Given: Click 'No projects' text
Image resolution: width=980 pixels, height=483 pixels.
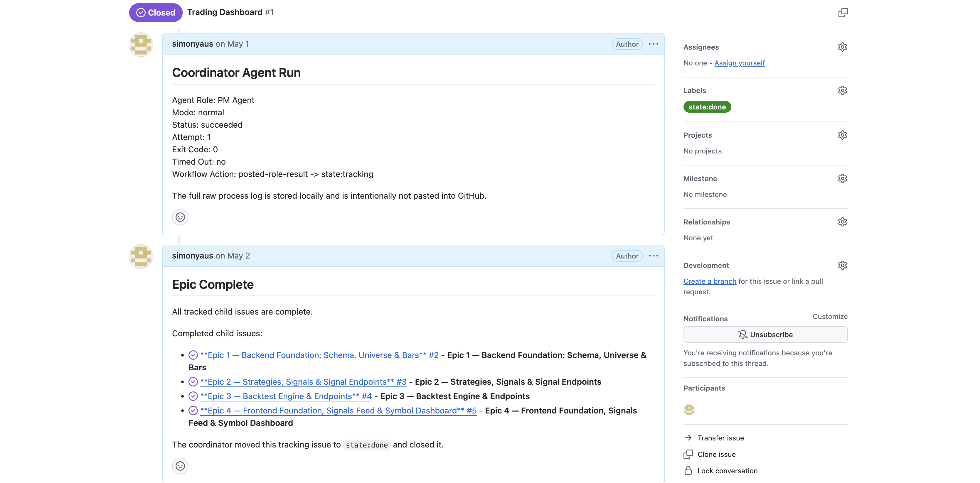Looking at the screenshot, I should pos(702,151).
